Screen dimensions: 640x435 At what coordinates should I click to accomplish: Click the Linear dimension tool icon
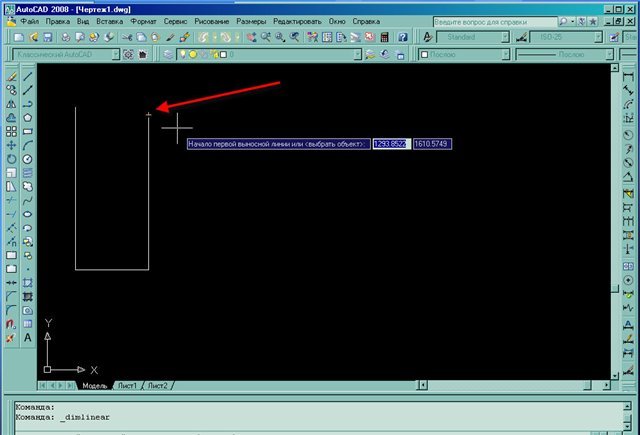[x=627, y=76]
